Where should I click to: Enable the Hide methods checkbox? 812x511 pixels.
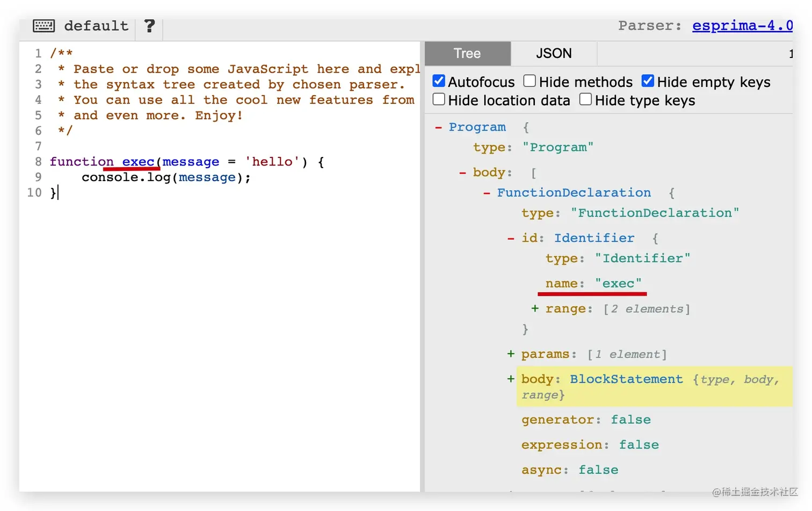530,81
